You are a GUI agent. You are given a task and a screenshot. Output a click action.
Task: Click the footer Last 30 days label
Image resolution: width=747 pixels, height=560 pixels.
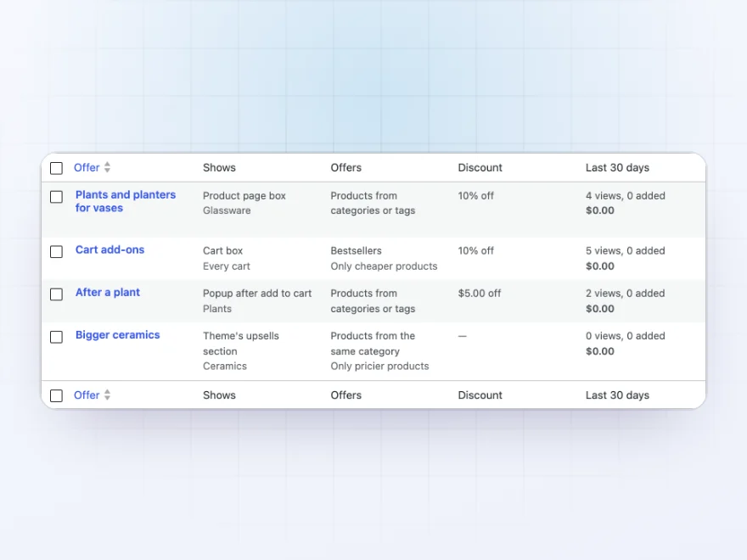coord(617,395)
